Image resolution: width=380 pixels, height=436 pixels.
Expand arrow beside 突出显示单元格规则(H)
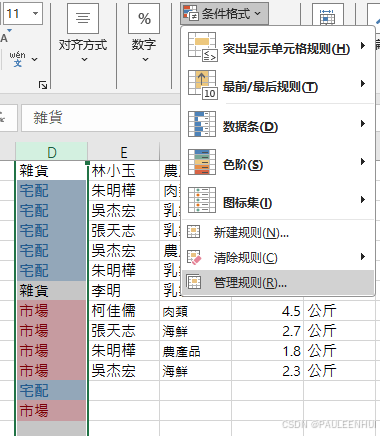tap(363, 46)
